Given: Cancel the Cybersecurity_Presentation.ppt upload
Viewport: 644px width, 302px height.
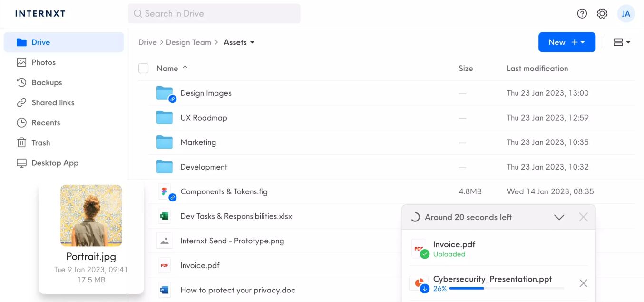Looking at the screenshot, I should point(583,283).
